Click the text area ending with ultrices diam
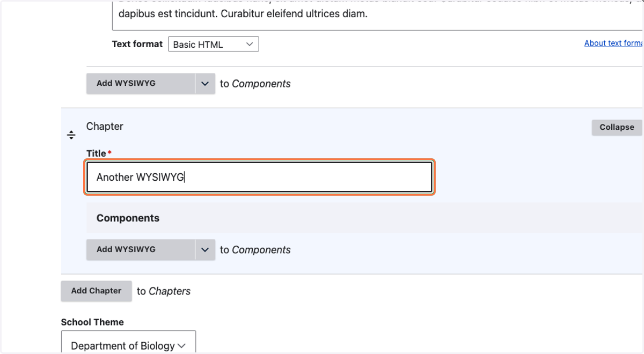The image size is (644, 354). point(377,15)
